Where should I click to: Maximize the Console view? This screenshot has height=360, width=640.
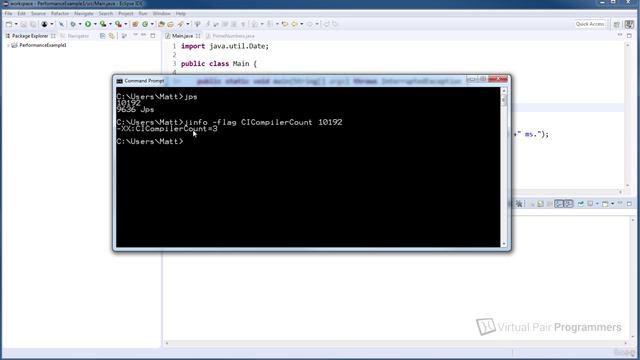point(629,203)
